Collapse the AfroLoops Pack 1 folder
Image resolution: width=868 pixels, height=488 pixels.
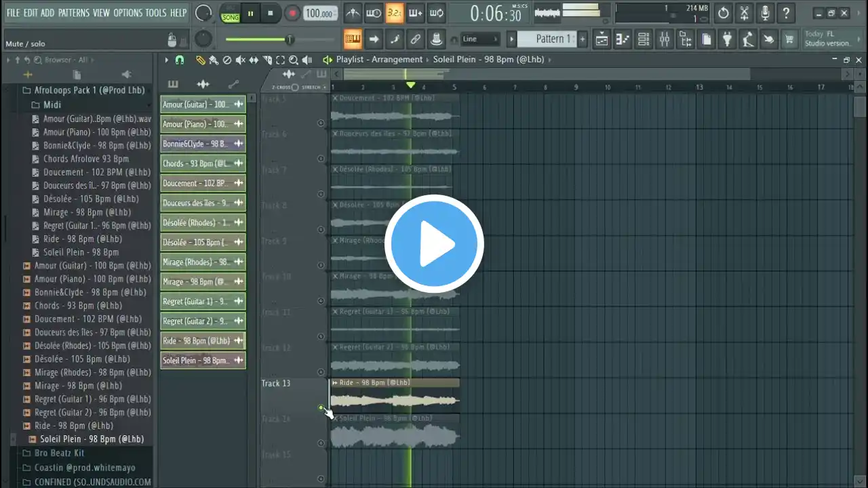(x=27, y=90)
